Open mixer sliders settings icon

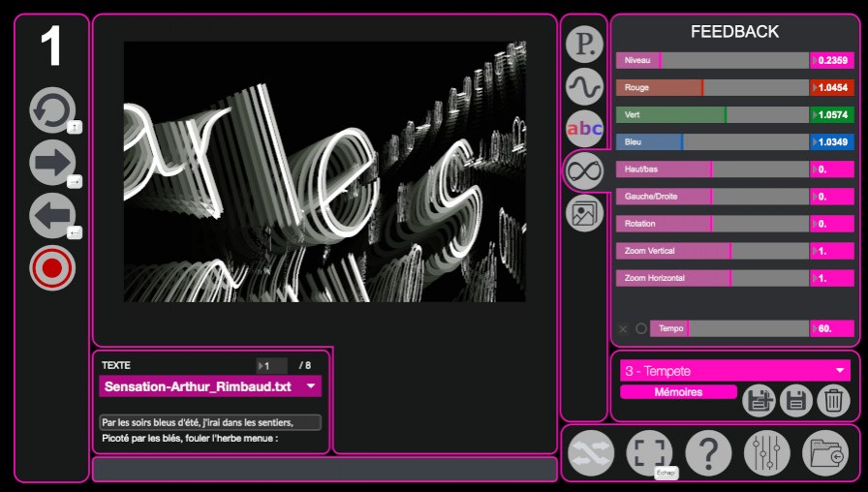click(767, 453)
